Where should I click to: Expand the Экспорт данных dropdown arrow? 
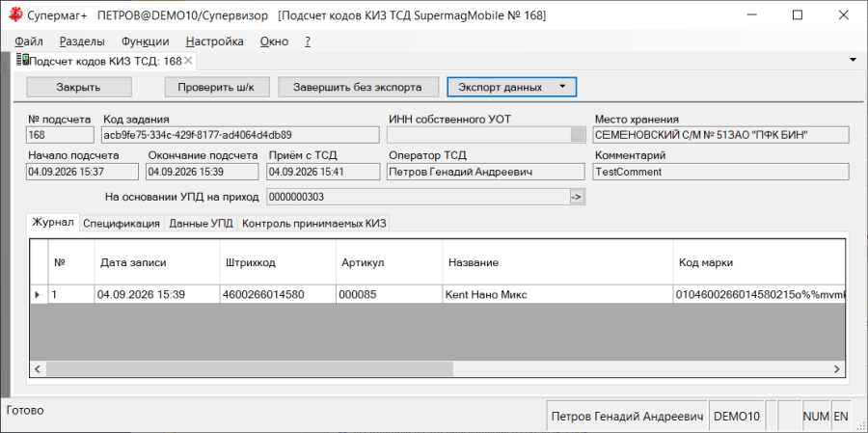[562, 87]
